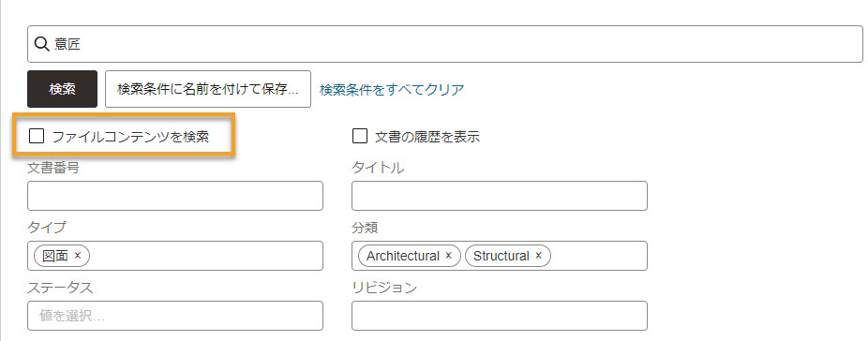The height and width of the screenshot is (341, 868).
Task: Remove the Architectural tag with its x
Action: [x=449, y=256]
